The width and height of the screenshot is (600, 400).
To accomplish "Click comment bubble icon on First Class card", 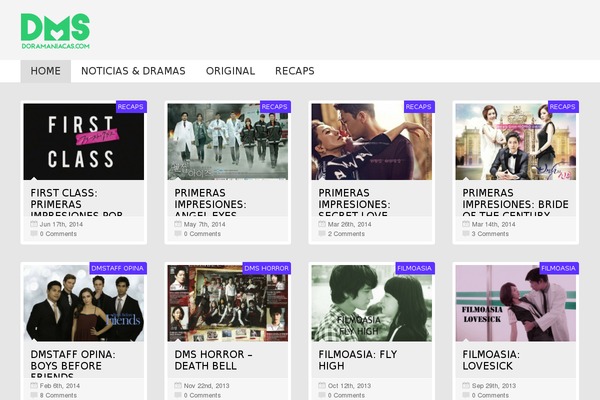I will pyautogui.click(x=34, y=233).
